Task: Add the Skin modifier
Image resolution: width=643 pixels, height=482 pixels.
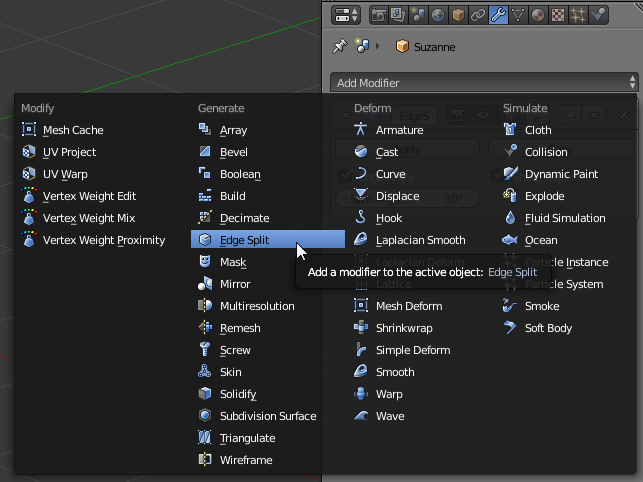Action: pos(268,372)
